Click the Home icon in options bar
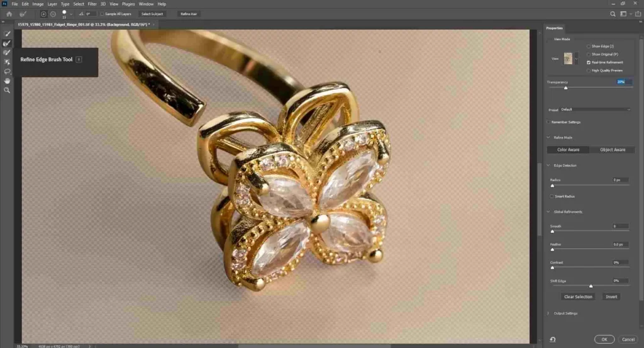The height and width of the screenshot is (348, 644). pyautogui.click(x=9, y=14)
